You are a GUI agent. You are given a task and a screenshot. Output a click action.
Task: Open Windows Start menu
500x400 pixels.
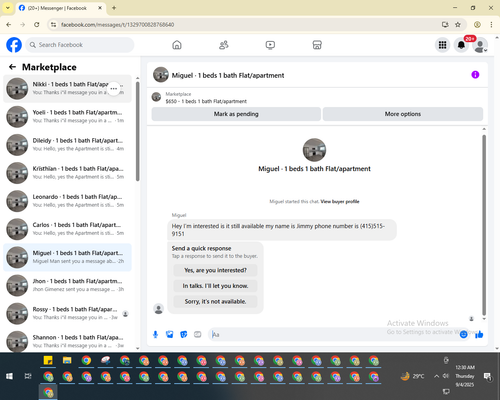point(9,376)
